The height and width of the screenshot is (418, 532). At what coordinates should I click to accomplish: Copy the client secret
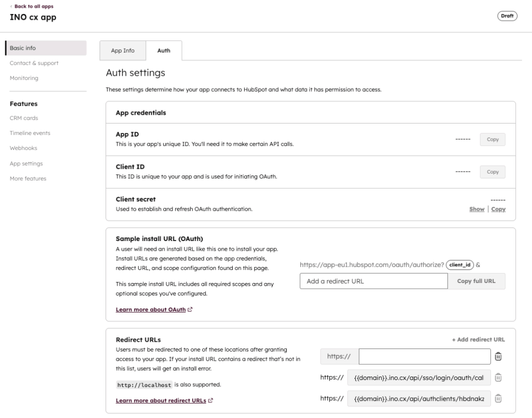pyautogui.click(x=498, y=209)
